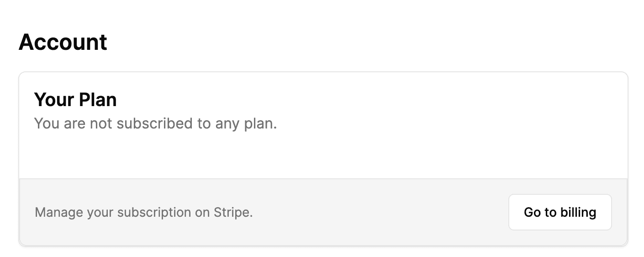
Task: Click the Your Plan card title
Action: (x=75, y=100)
